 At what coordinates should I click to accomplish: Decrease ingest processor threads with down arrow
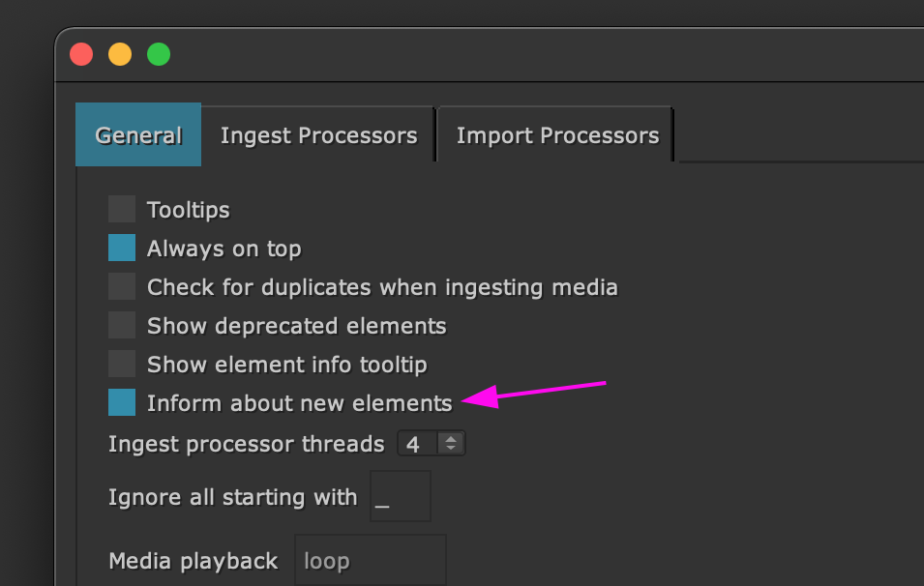[451, 450]
